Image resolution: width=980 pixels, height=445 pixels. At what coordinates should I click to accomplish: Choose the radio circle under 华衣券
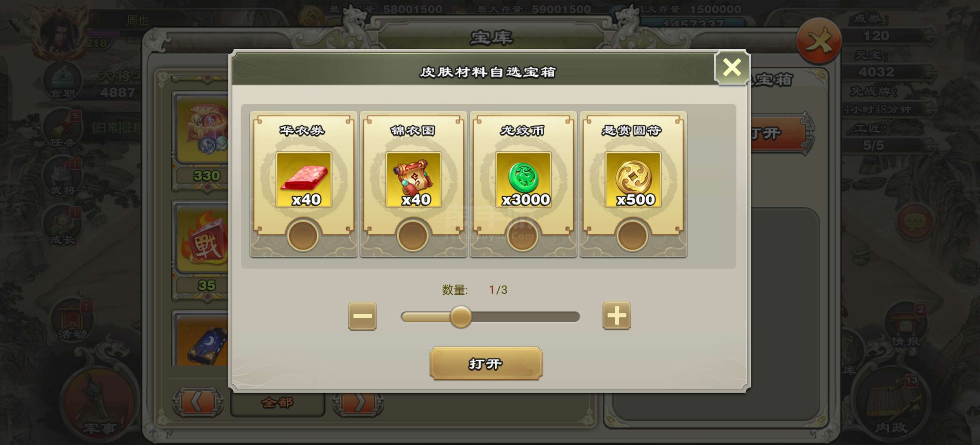[x=303, y=236]
